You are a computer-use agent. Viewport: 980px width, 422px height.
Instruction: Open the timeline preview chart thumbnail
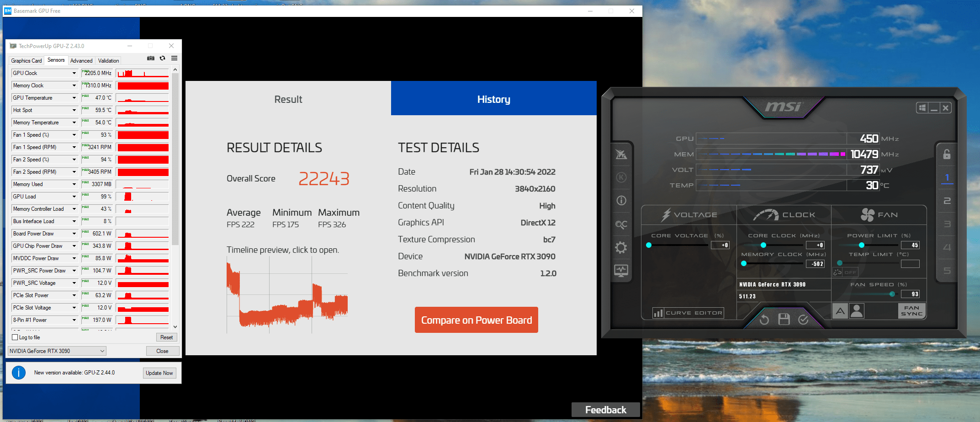coord(287,294)
